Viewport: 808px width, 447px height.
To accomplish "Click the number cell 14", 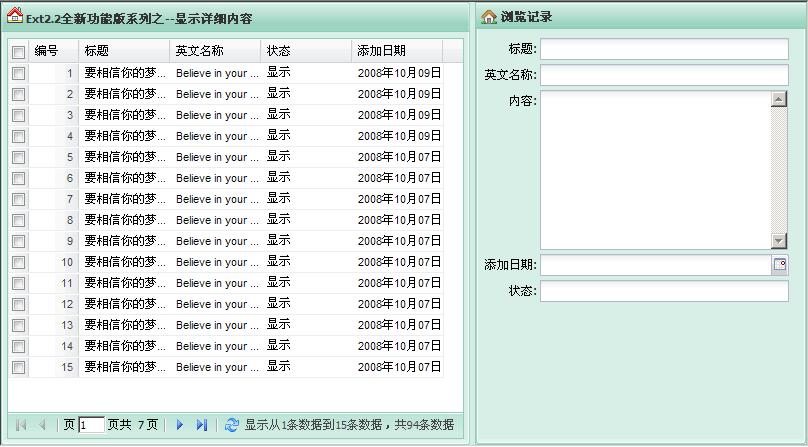I will pos(54,346).
